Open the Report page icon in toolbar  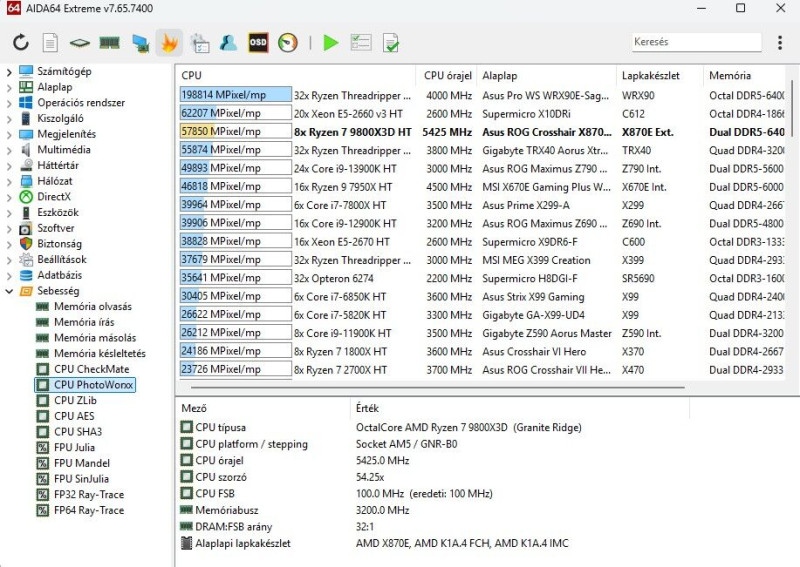coord(50,42)
